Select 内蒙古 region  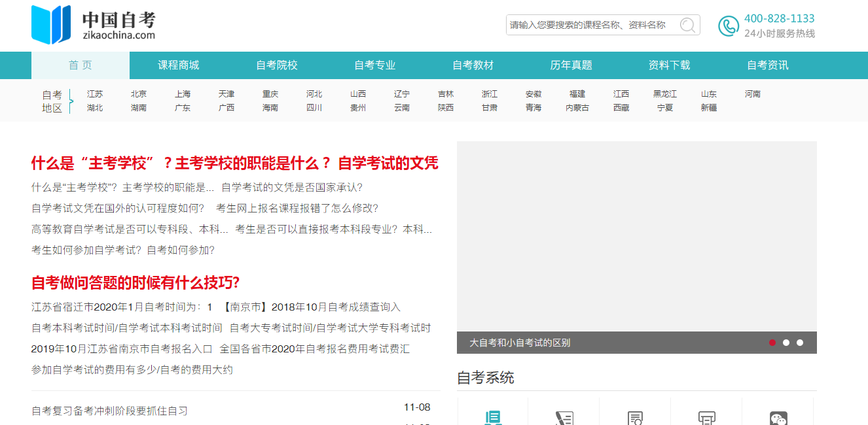click(577, 108)
